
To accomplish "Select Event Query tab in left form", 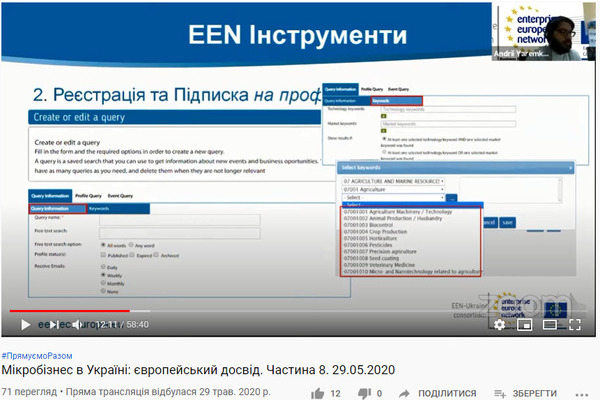I will coord(120,196).
